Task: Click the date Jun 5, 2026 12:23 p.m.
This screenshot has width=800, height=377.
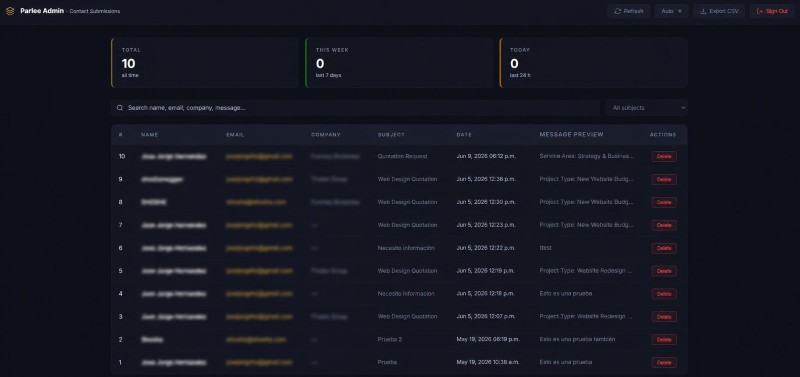Action: pyautogui.click(x=486, y=225)
